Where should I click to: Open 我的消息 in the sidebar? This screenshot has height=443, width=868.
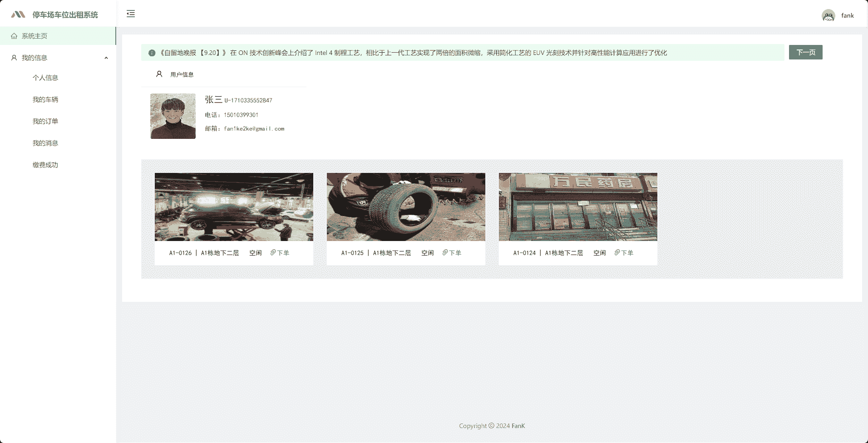coord(45,143)
